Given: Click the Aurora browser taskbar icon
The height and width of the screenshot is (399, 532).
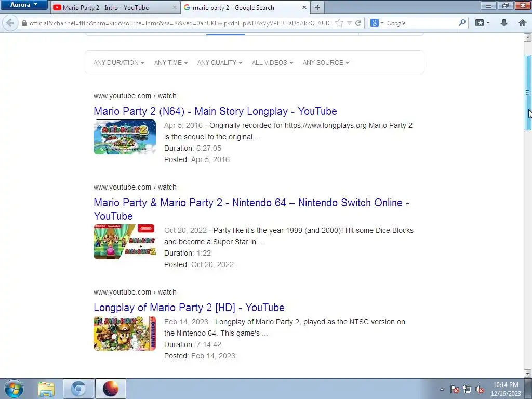Looking at the screenshot, I should point(111,389).
